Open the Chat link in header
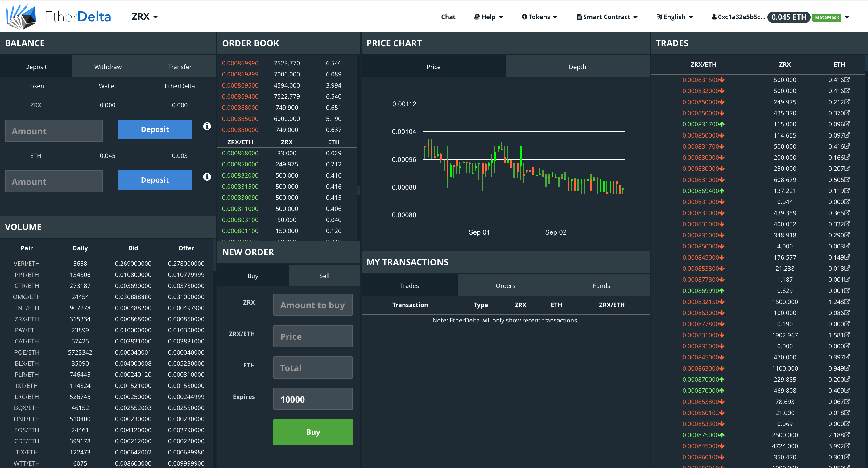This screenshot has width=868, height=468. (448, 17)
